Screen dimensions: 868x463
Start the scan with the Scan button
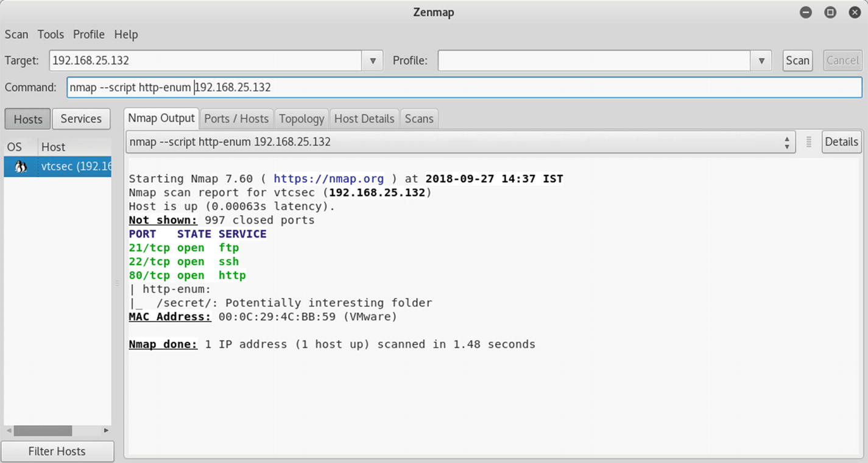pos(797,60)
